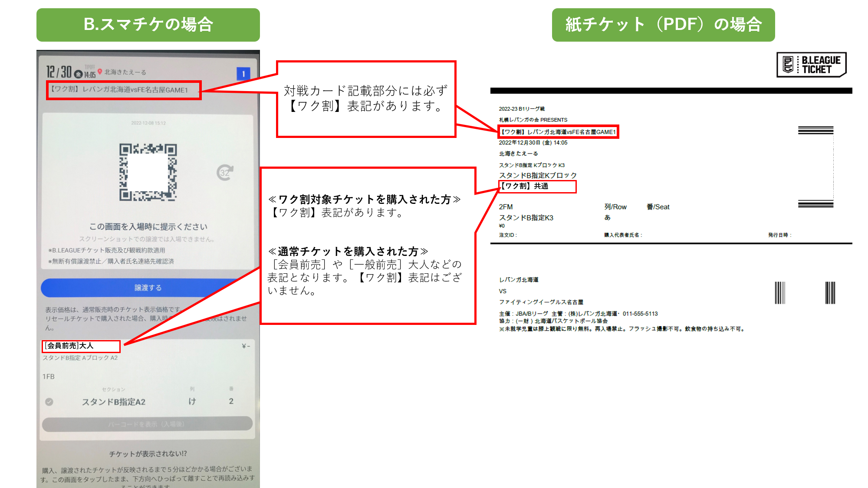Image resolution: width=868 pixels, height=488 pixels.
Task: Click the smartphone match title 【ワク割】レバンガ北海道vsFE名古屋GAME1
Action: click(x=119, y=90)
